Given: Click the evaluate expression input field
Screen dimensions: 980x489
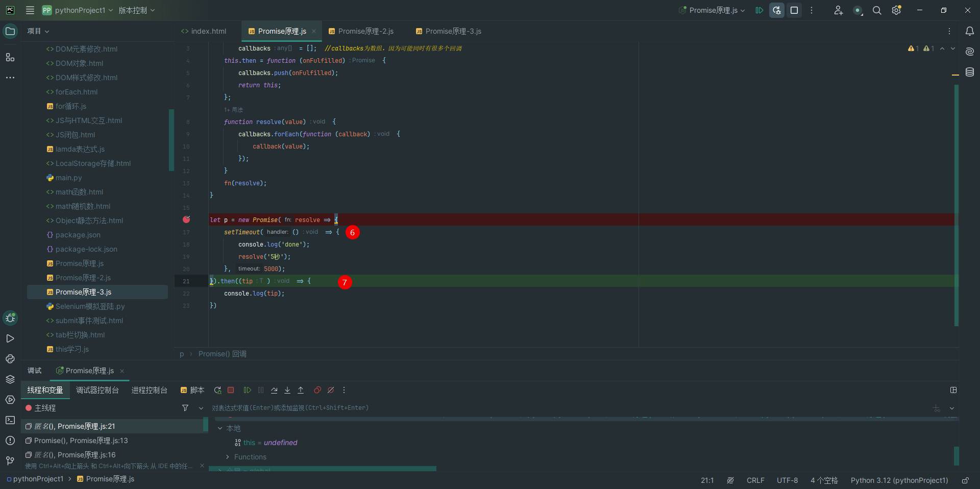Looking at the screenshot, I should 569,408.
